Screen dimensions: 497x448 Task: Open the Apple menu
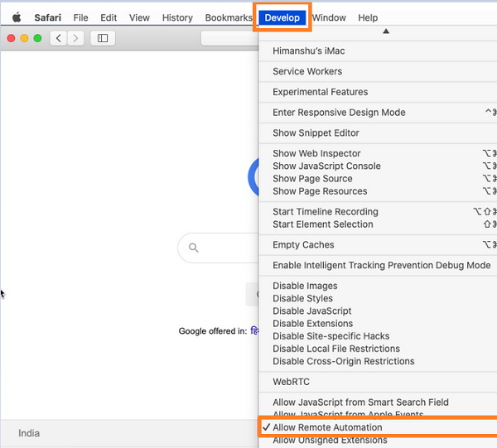pos(17,17)
